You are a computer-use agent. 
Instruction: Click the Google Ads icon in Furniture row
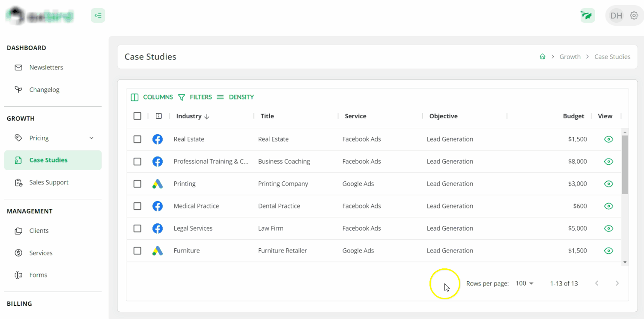click(158, 251)
